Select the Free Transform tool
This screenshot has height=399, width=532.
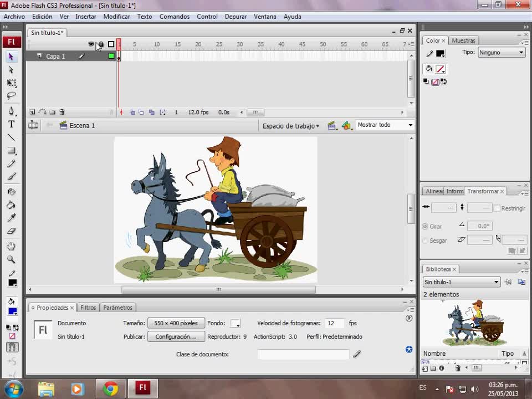(11, 83)
